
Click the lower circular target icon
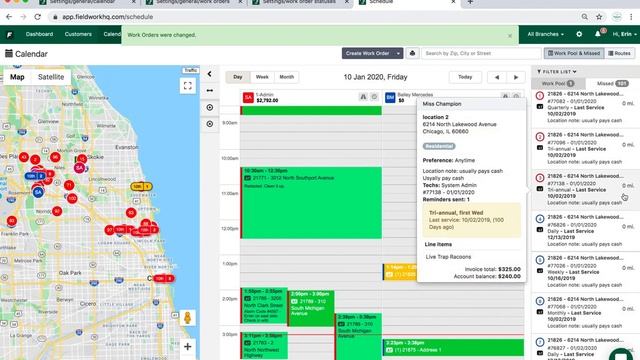point(209,124)
